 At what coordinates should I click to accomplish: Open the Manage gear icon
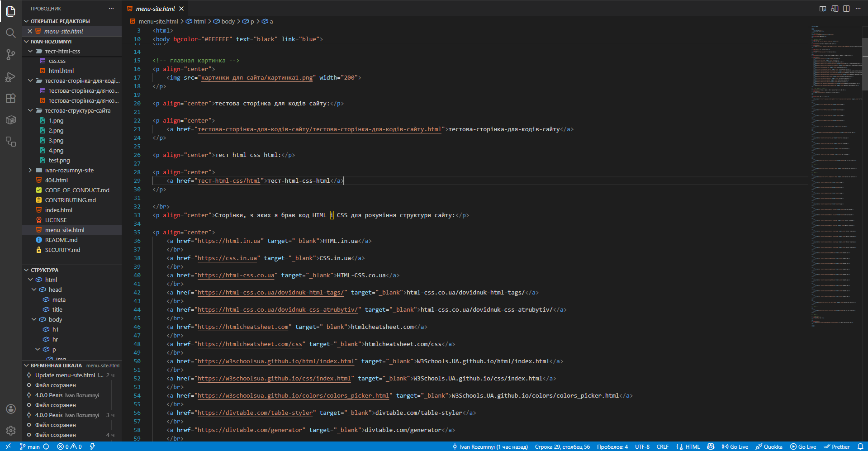pyautogui.click(x=10, y=431)
